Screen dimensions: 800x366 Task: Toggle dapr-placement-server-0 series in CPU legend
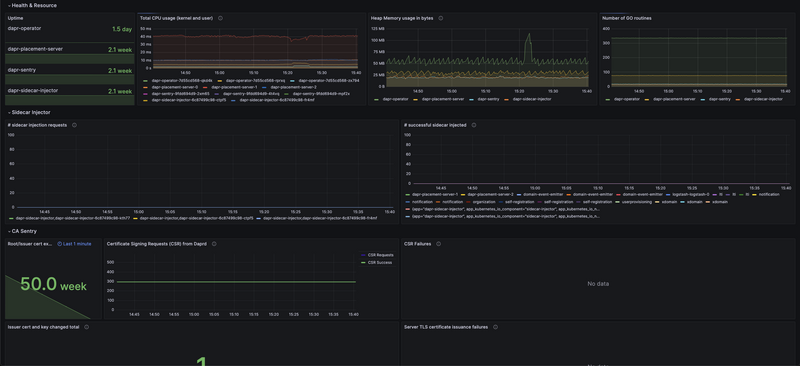tap(174, 87)
